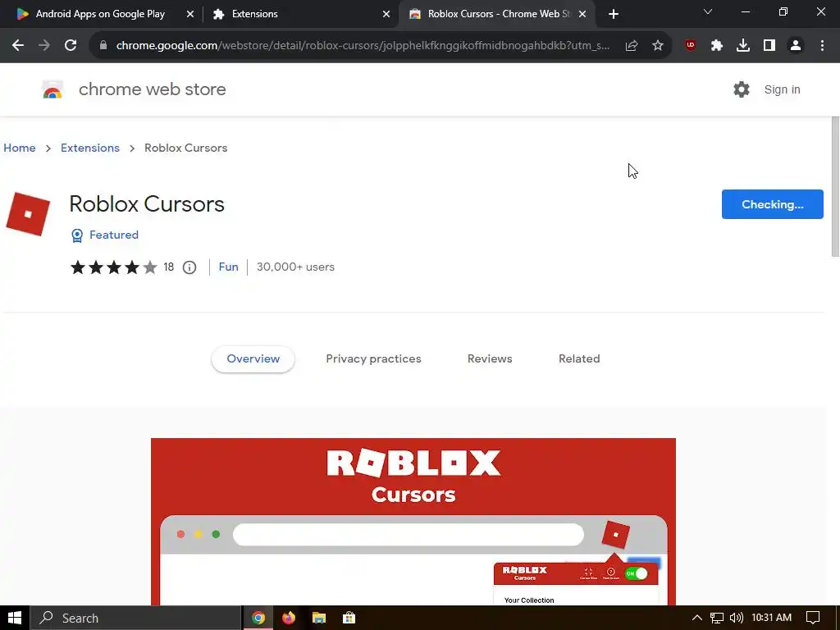
Task: Click the Featured badge icon
Action: click(x=77, y=235)
